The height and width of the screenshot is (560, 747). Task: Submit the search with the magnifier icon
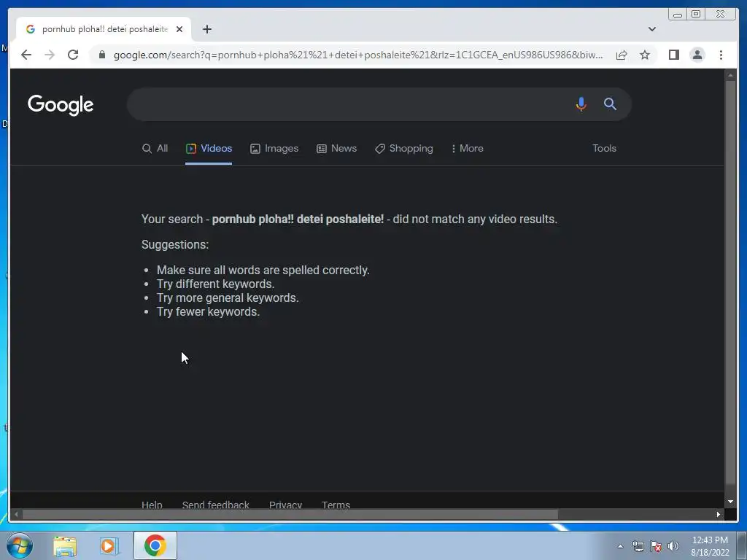coord(611,104)
